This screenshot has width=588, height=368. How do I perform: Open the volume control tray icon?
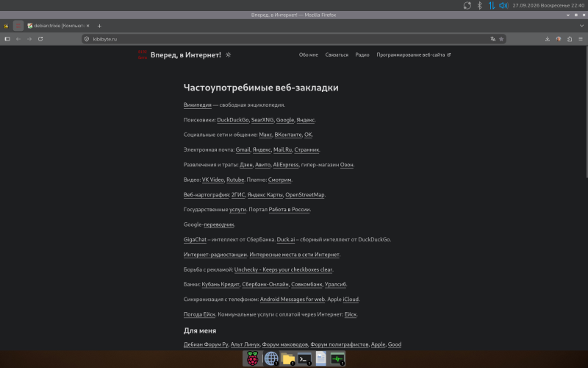point(503,5)
